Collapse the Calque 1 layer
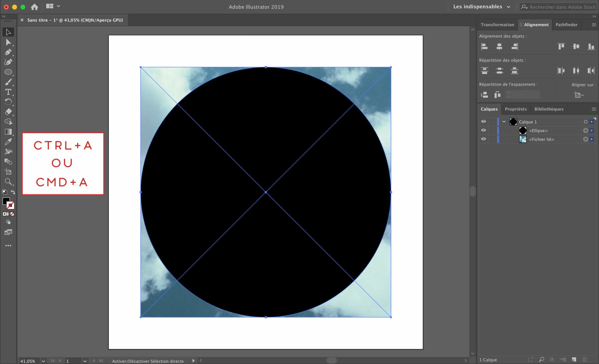 pyautogui.click(x=504, y=122)
